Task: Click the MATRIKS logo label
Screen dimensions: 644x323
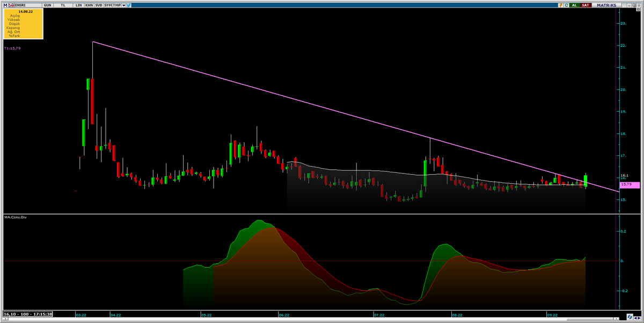Action: click(x=606, y=5)
